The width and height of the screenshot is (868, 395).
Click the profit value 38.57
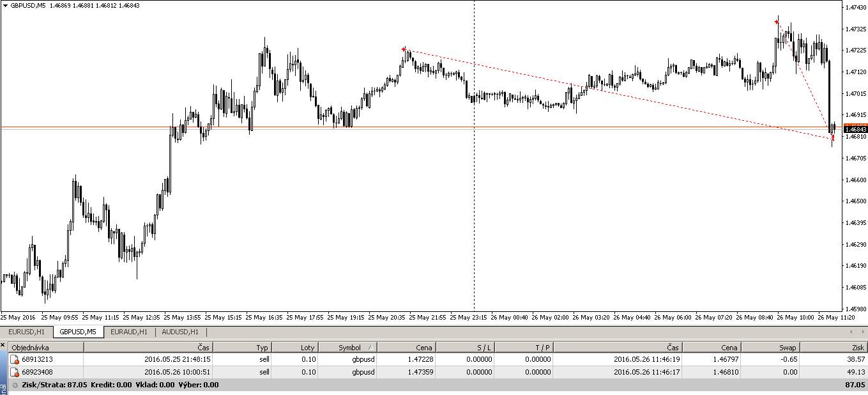[x=855, y=360]
